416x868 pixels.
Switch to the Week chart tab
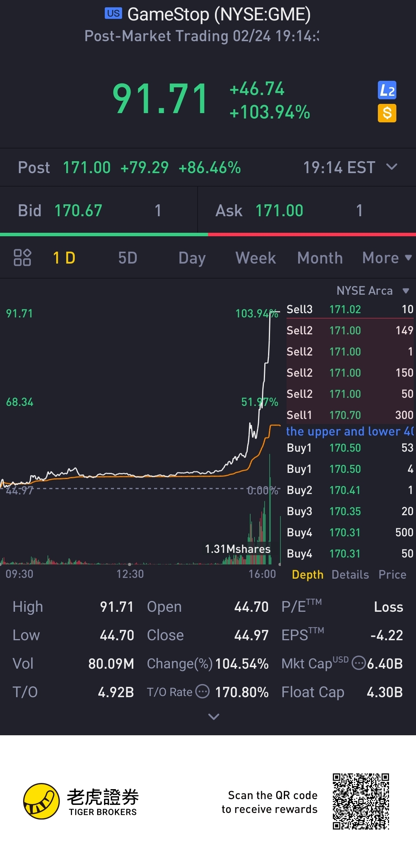[255, 258]
